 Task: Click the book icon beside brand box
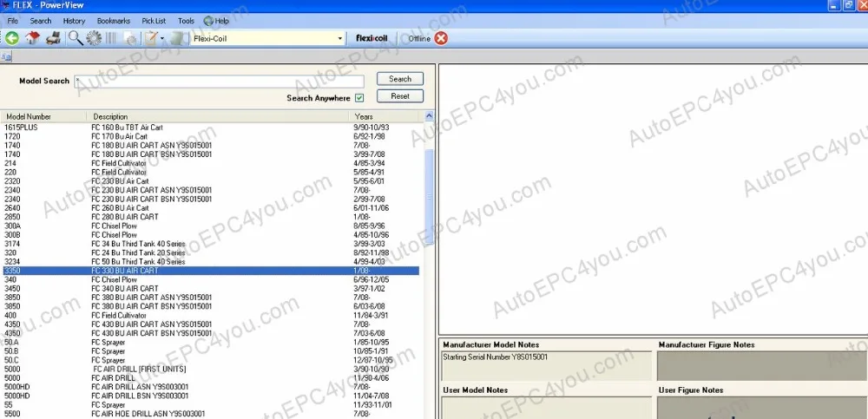pyautogui.click(x=179, y=38)
